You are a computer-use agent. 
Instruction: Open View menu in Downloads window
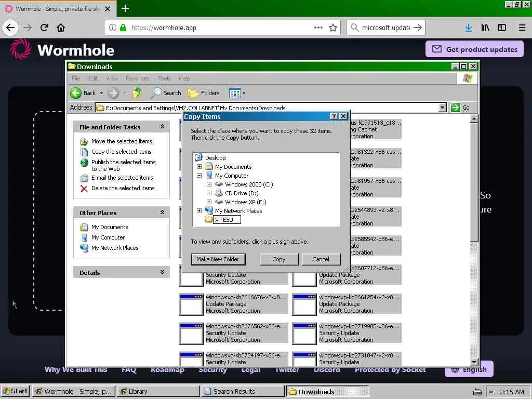click(x=112, y=78)
